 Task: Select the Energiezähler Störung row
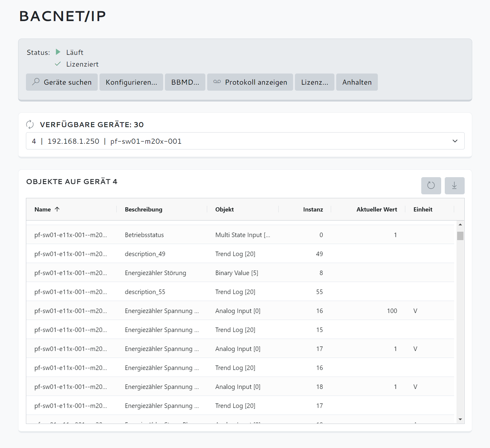240,273
